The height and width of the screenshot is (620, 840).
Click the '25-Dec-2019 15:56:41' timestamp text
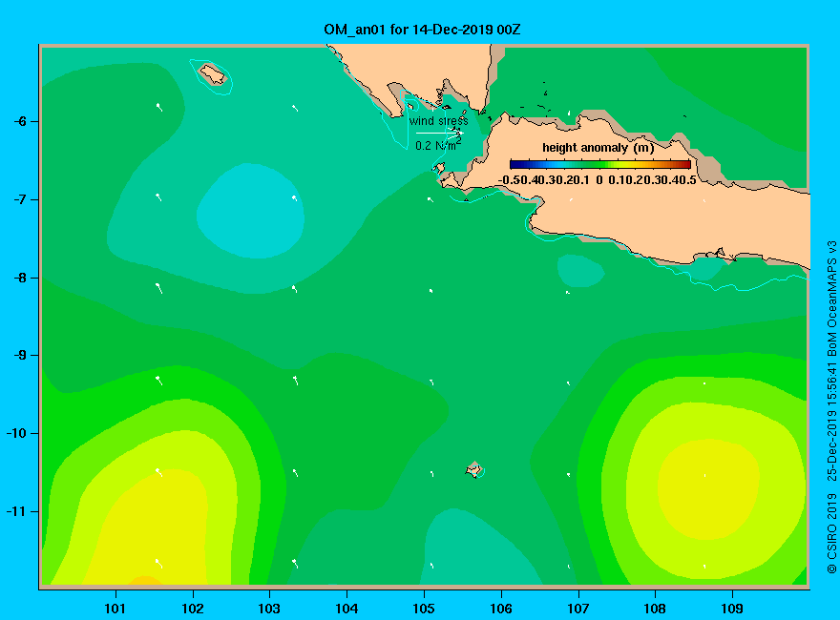831,422
